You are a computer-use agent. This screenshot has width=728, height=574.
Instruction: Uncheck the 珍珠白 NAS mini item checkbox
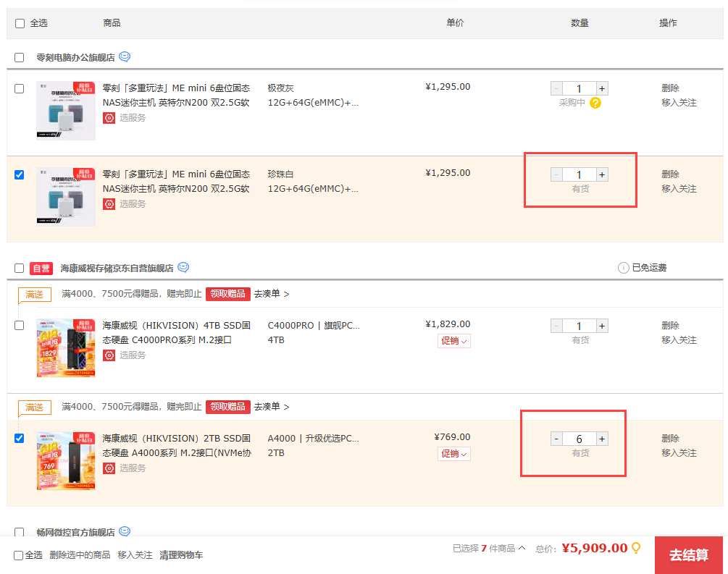pos(20,174)
